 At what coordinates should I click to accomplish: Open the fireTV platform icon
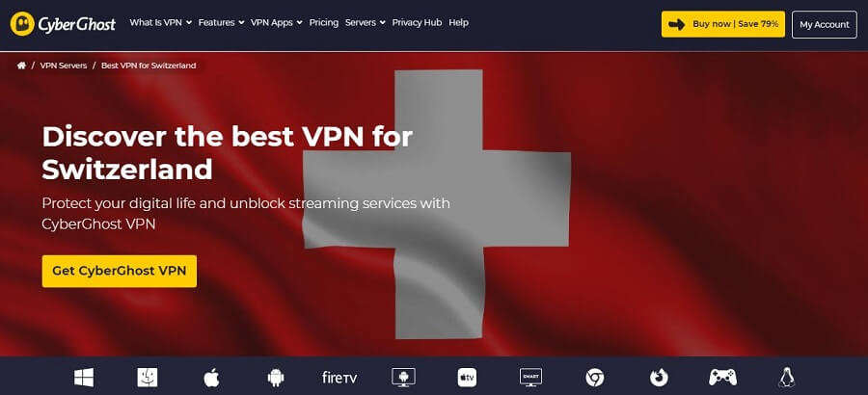coord(339,378)
